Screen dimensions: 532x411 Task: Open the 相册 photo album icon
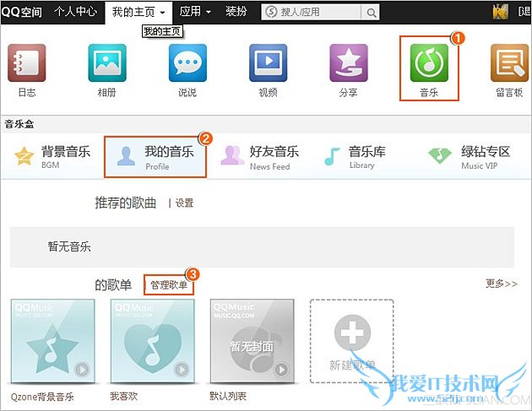tap(107, 62)
